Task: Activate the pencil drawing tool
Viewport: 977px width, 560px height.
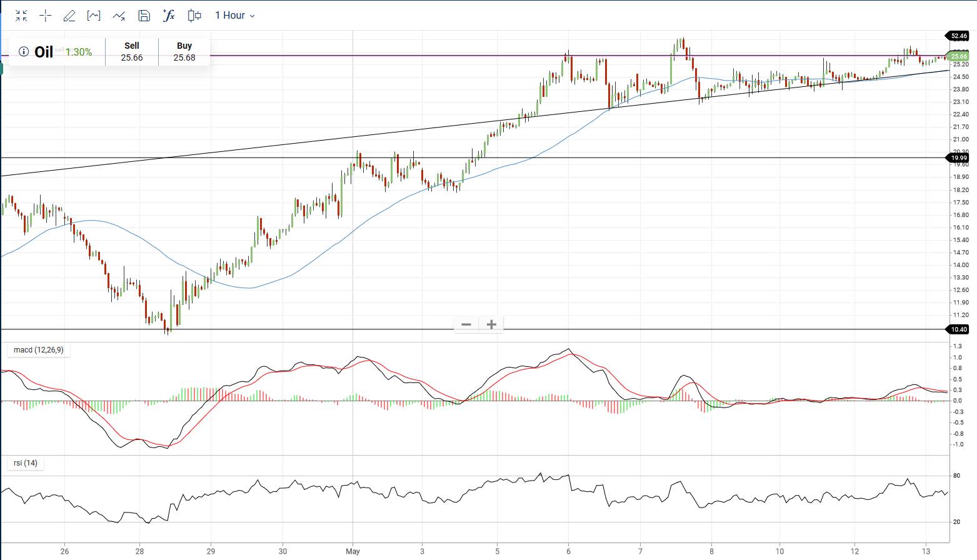Action: pos(69,16)
